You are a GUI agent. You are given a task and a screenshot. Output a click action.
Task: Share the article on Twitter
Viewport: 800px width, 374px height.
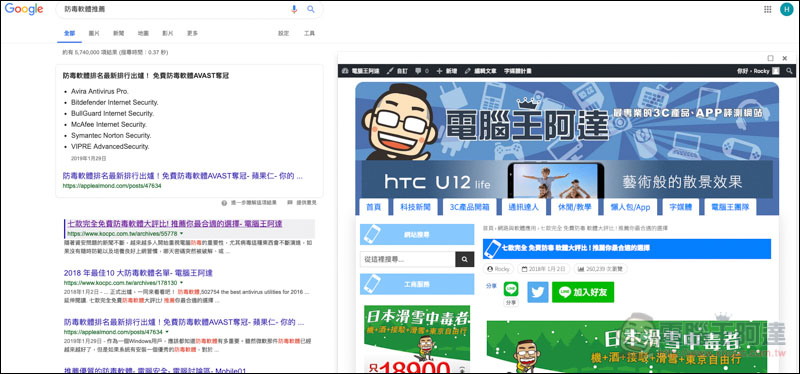click(538, 292)
